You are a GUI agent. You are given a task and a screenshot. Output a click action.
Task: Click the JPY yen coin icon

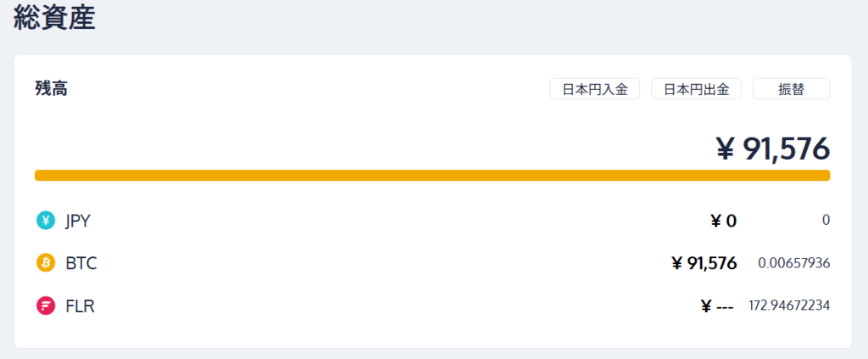pyautogui.click(x=46, y=221)
